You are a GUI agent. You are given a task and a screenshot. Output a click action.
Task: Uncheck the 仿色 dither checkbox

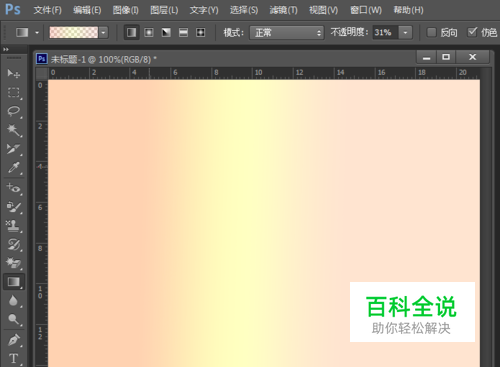[x=472, y=32]
